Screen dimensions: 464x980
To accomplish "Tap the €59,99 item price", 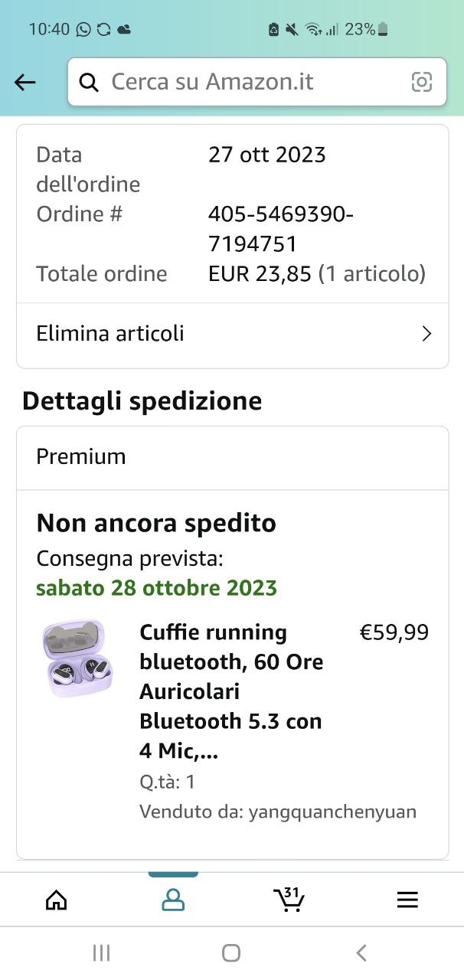I will [x=394, y=632].
